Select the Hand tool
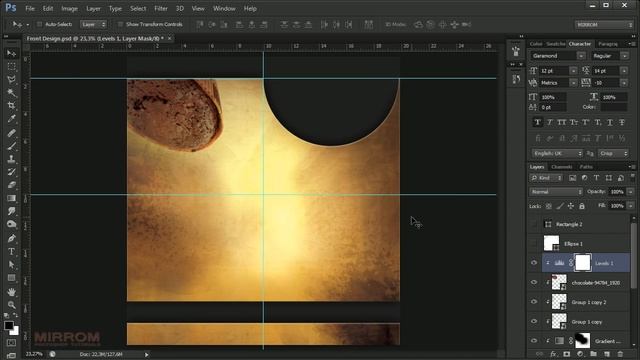640x360 pixels. [x=11, y=292]
